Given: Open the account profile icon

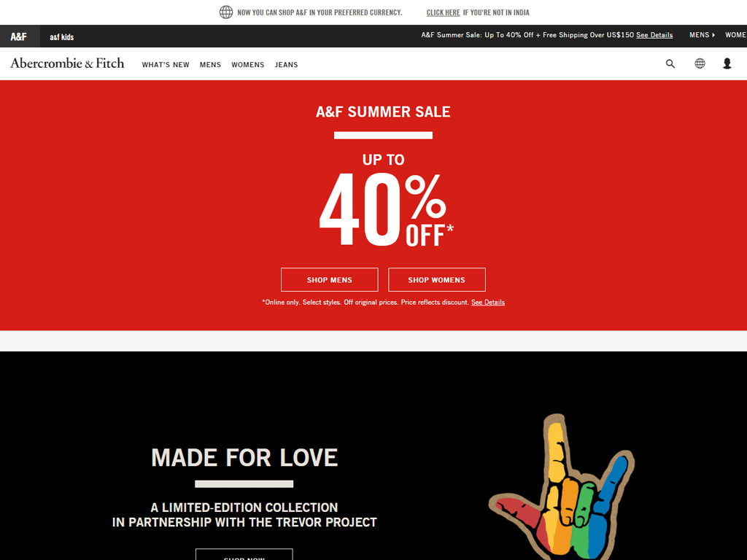Looking at the screenshot, I should 727,63.
